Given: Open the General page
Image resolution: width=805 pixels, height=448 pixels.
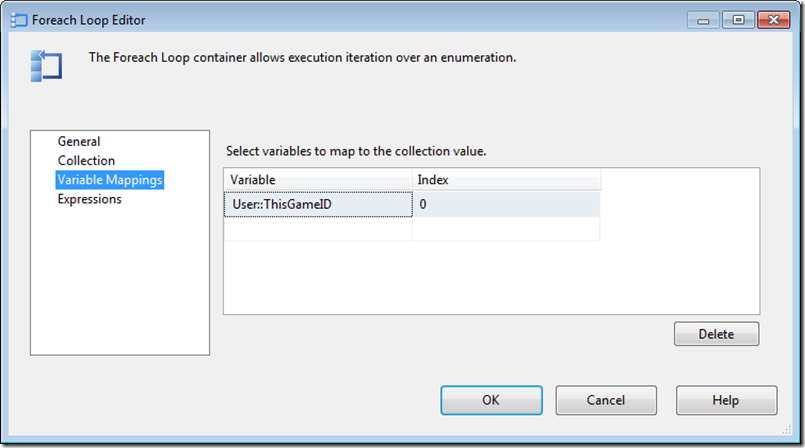Looking at the screenshot, I should tap(79, 142).
